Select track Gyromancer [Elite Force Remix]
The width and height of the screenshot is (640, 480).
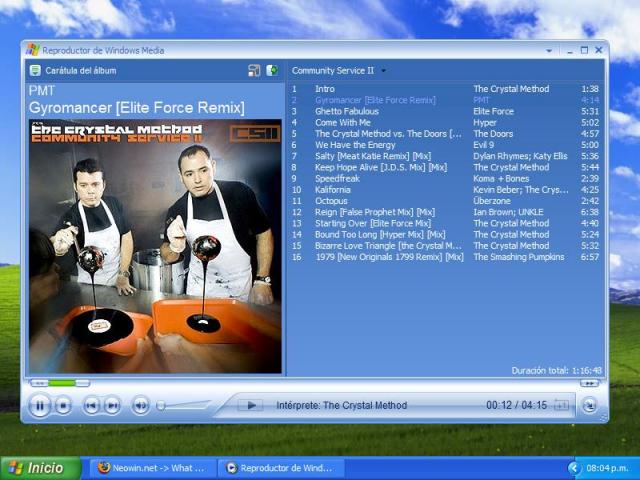coord(445,100)
